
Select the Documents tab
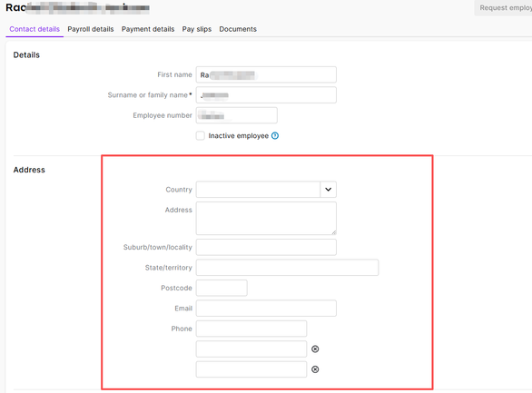(x=238, y=29)
